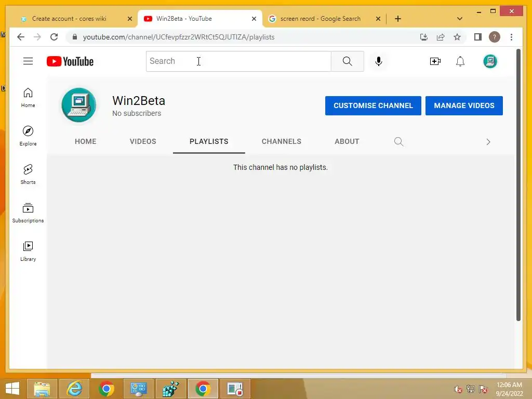The height and width of the screenshot is (399, 532).
Task: Click muted volume icon in system tray
Action: click(458, 390)
